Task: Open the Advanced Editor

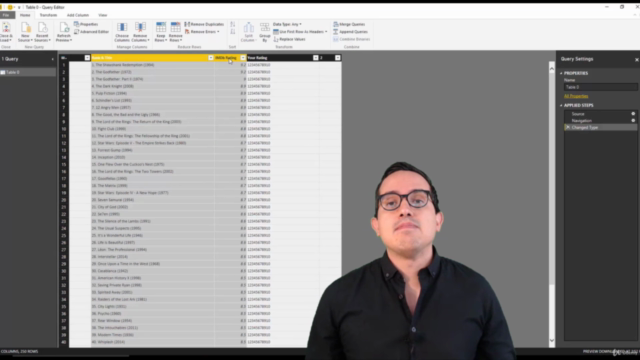Action: pyautogui.click(x=91, y=32)
